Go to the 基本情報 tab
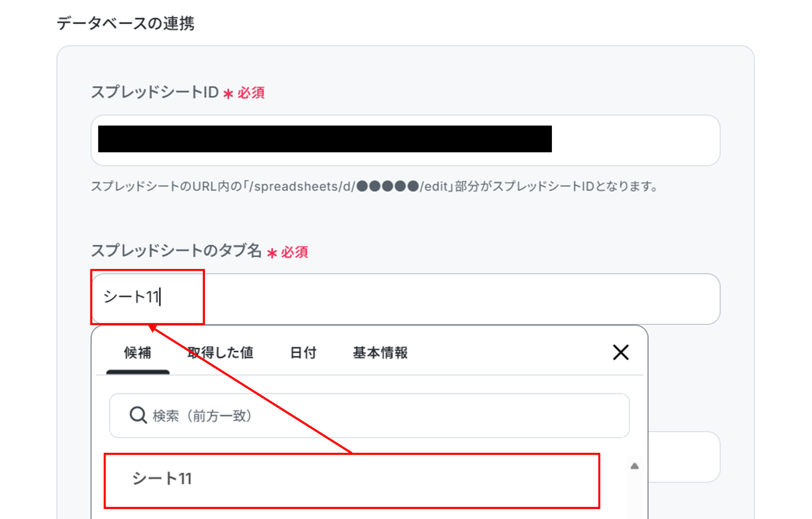 click(x=380, y=353)
